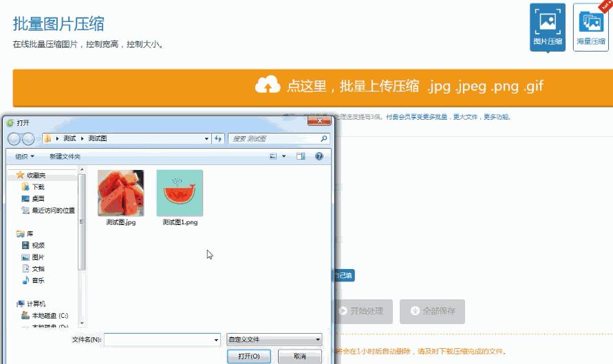Image resolution: width=613 pixels, height=364 pixels.
Task: Click the 全部保存 button
Action: pos(432,311)
